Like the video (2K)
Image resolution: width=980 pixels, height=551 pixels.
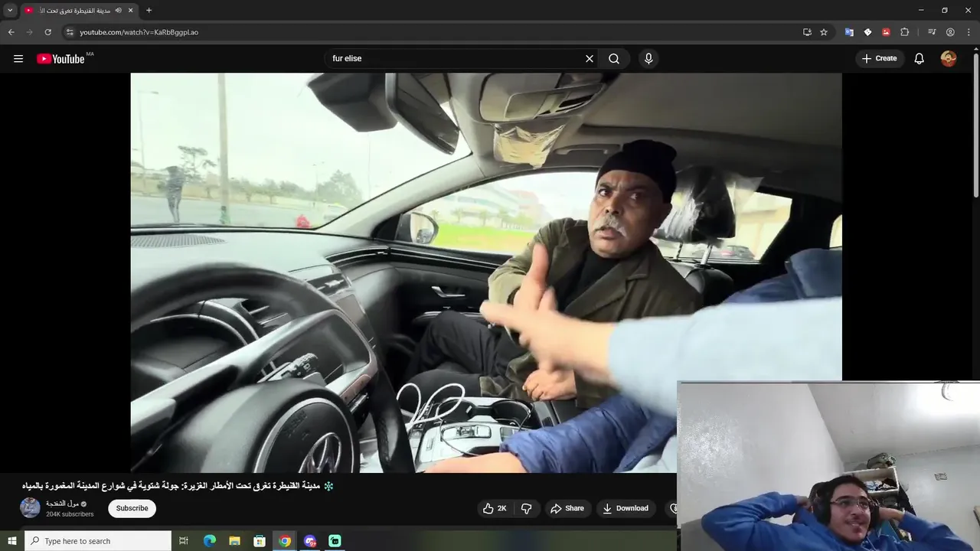click(495, 508)
